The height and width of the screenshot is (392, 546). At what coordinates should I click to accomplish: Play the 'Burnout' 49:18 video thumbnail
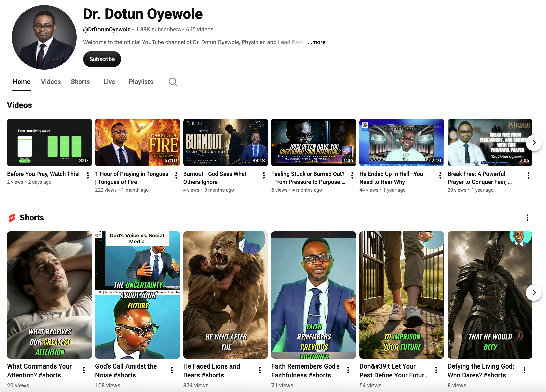tap(226, 142)
